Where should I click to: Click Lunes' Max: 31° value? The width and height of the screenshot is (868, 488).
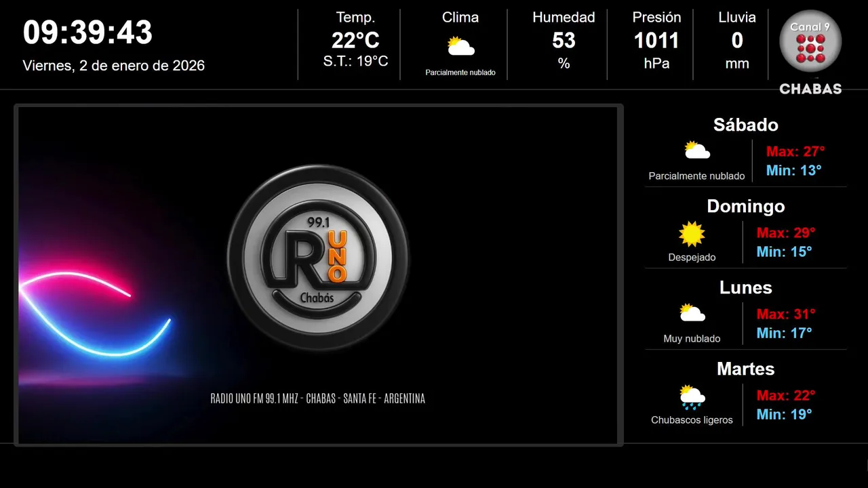[x=786, y=314]
